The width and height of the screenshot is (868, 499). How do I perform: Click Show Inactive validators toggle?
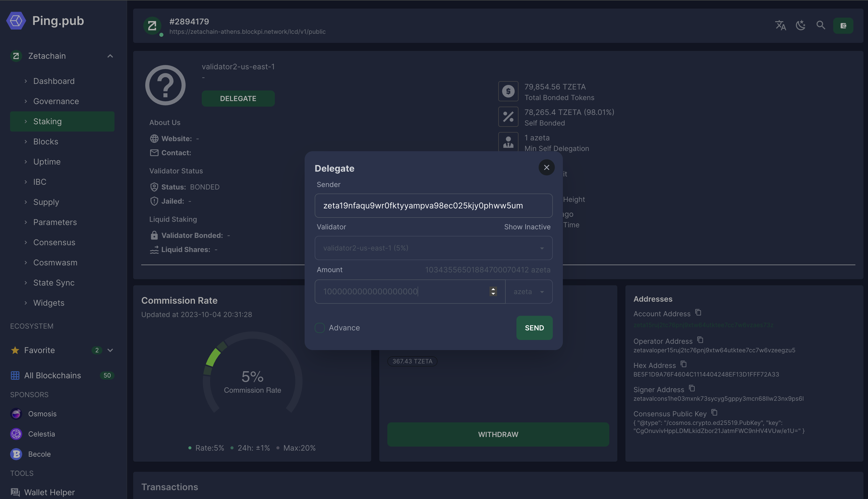527,227
